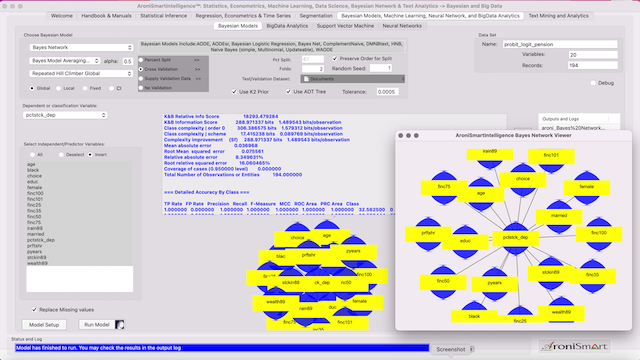Click the Outputs and Logs header
Viewport: 640px width, 360px height.
coord(560,119)
